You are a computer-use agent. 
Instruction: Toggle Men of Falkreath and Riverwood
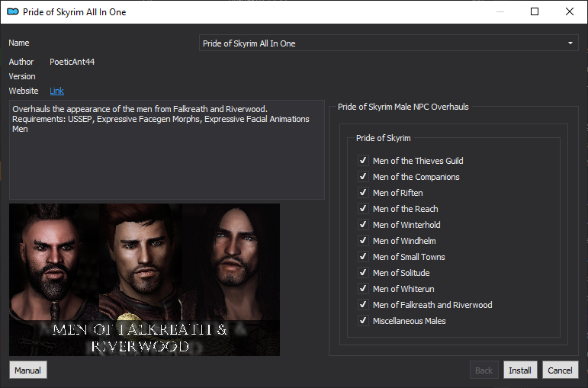pyautogui.click(x=363, y=305)
